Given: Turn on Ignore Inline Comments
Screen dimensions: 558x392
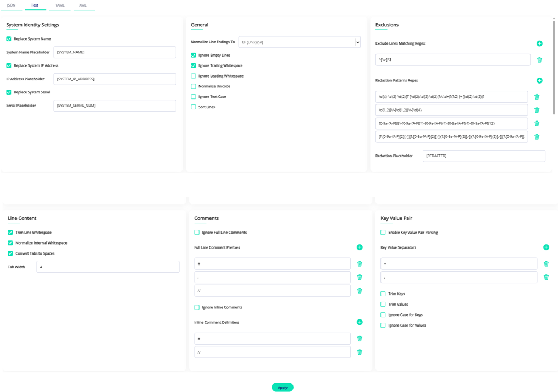Looking at the screenshot, I should coord(197,307).
